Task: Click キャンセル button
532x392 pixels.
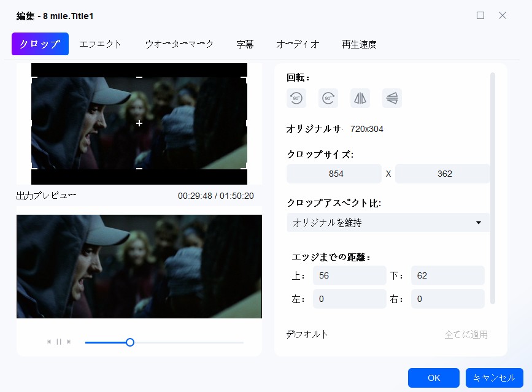Action: pos(495,378)
